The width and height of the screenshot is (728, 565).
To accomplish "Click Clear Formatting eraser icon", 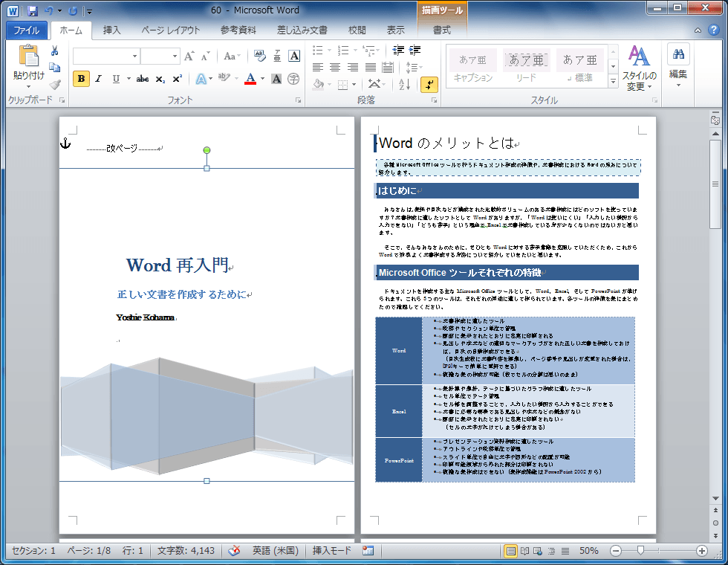I will [x=260, y=56].
